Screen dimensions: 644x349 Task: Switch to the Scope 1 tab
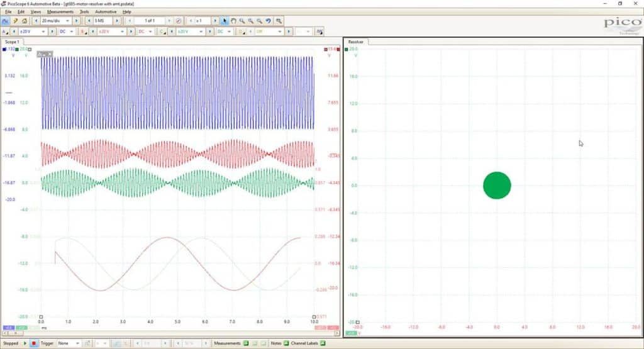point(12,42)
